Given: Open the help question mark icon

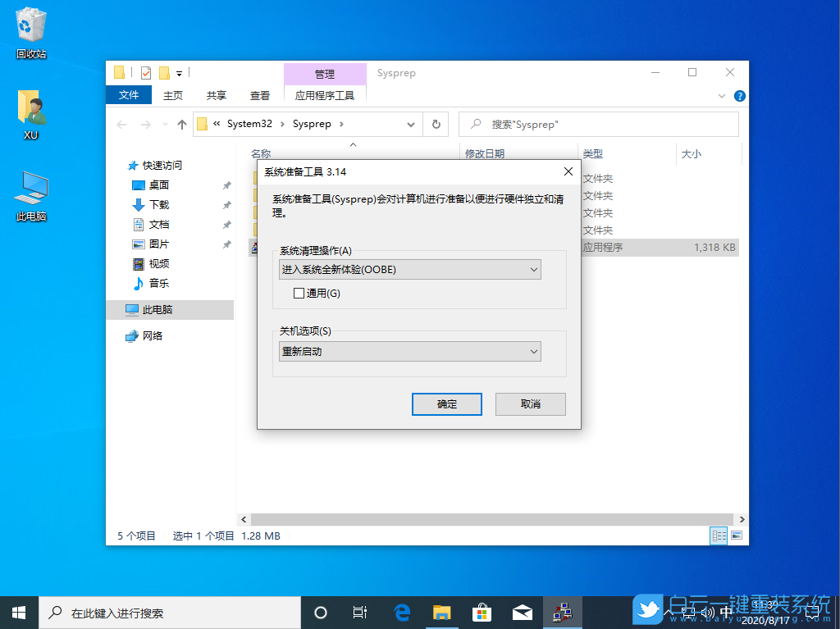Looking at the screenshot, I should [739, 96].
